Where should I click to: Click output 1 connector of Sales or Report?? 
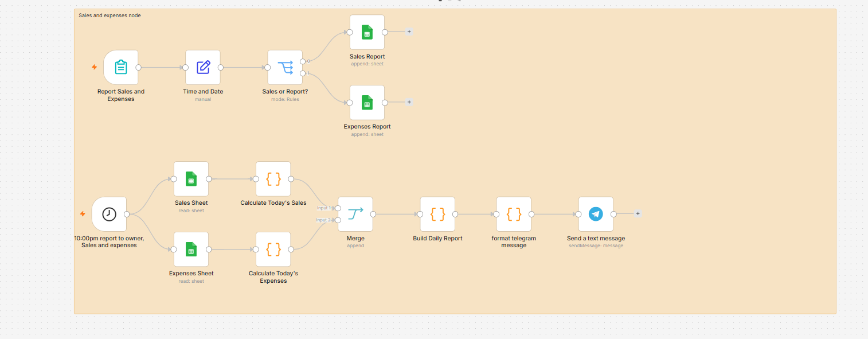tap(303, 73)
